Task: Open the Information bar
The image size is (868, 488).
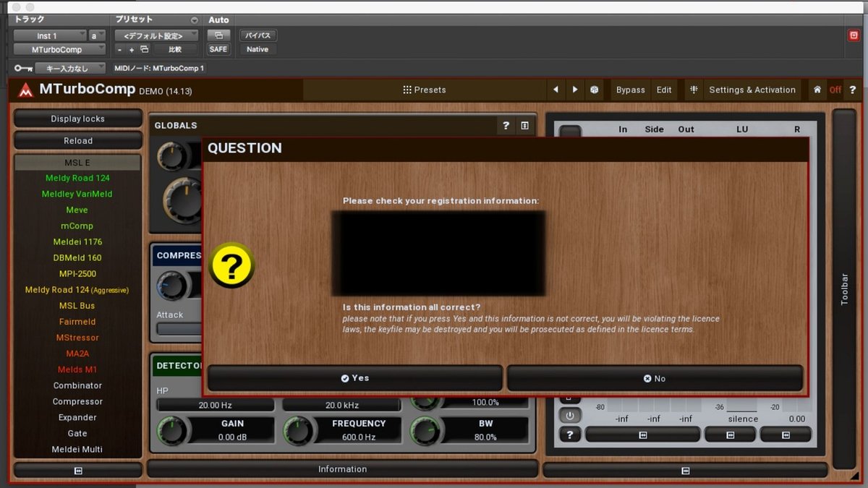Action: [343, 469]
